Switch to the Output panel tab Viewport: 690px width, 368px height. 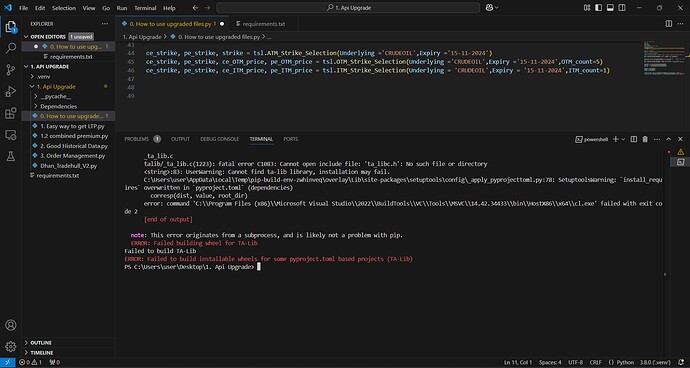[x=180, y=139]
